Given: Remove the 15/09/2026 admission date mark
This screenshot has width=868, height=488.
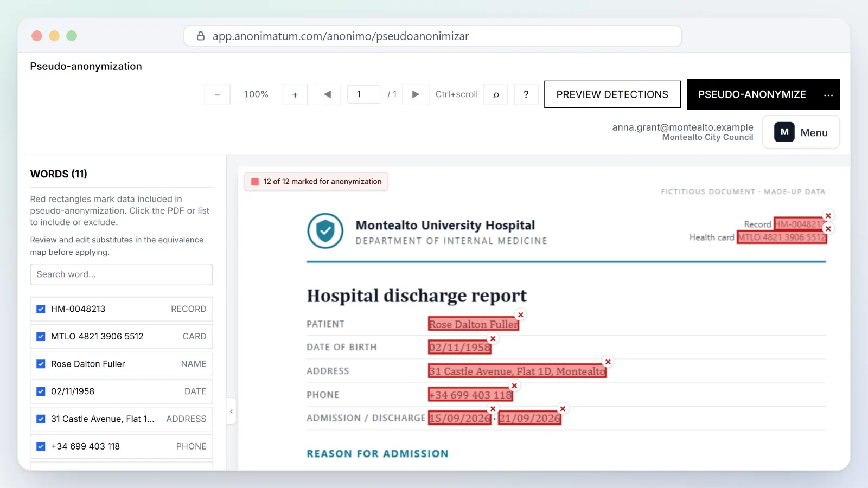Looking at the screenshot, I should 493,409.
